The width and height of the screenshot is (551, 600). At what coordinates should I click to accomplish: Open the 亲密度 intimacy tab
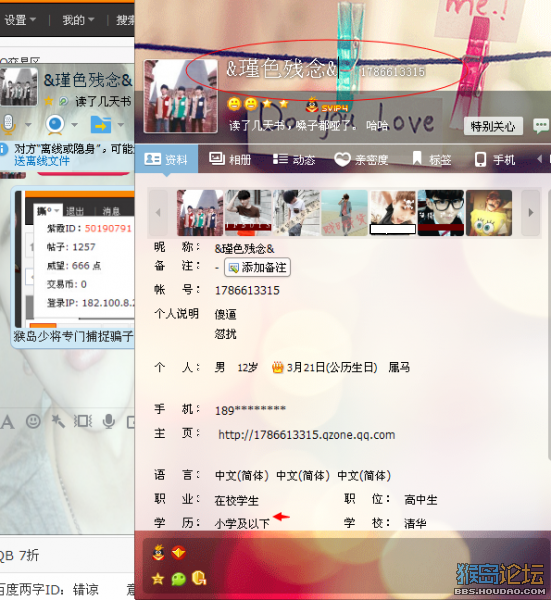click(361, 159)
